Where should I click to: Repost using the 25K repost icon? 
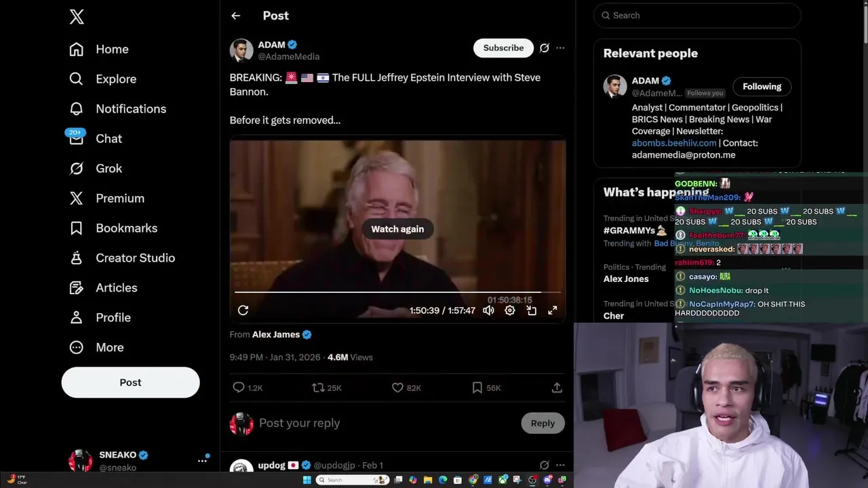[x=318, y=388]
